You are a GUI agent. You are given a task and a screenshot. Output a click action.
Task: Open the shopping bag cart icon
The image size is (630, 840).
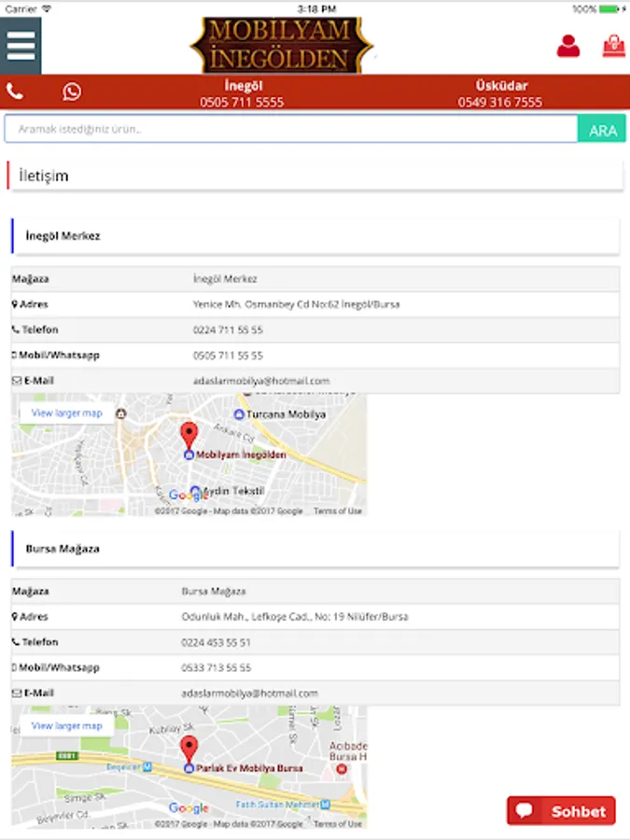pos(613,46)
